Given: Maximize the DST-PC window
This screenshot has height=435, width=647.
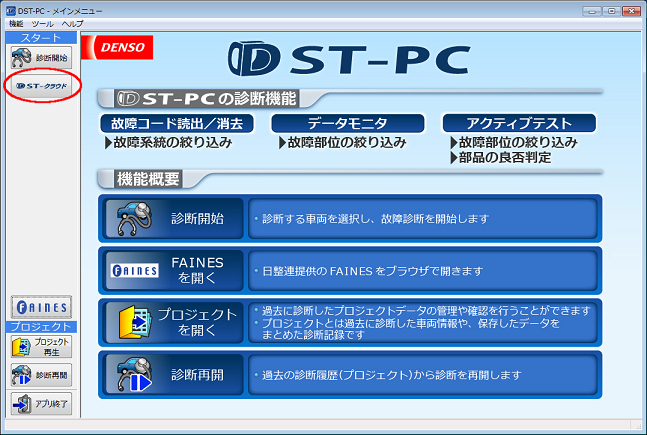Looking at the screenshot, I should point(611,11).
